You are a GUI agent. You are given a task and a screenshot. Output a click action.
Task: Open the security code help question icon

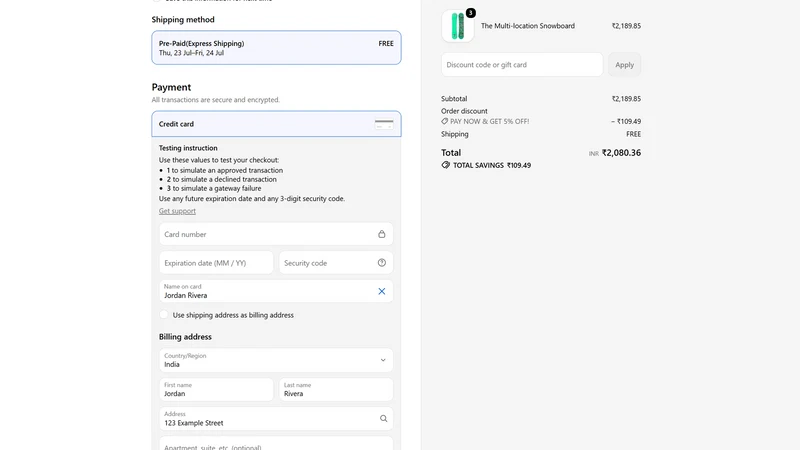[382, 263]
